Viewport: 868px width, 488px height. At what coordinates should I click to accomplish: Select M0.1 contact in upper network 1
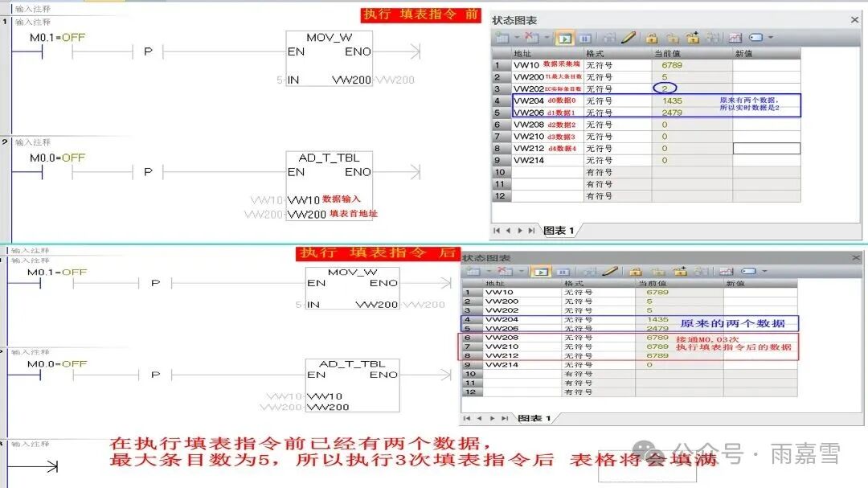(58, 52)
